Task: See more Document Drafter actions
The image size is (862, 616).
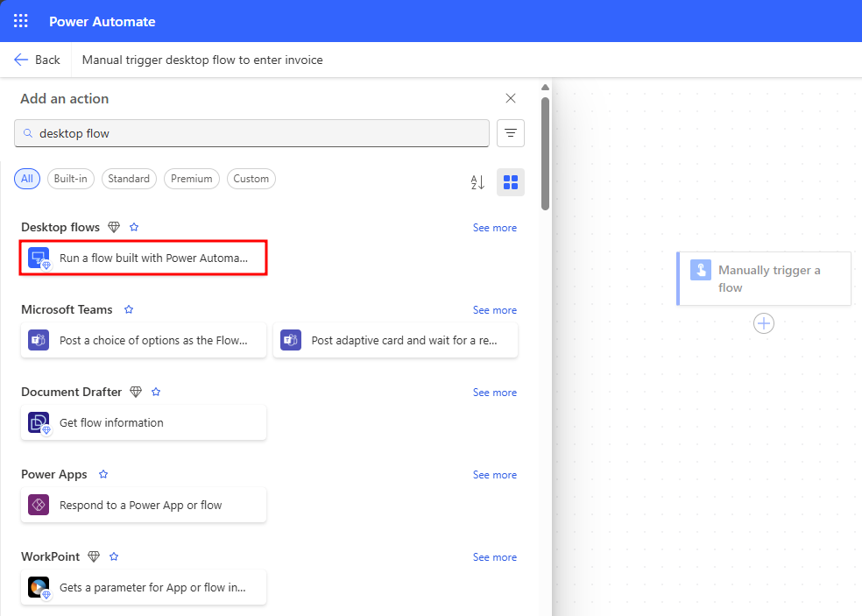Action: (x=495, y=393)
